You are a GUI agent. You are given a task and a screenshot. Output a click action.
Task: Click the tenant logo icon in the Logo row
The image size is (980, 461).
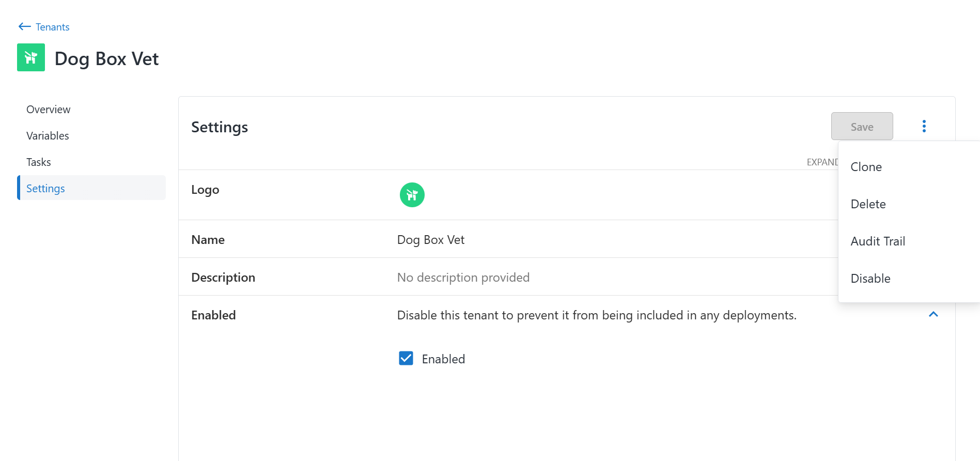412,195
